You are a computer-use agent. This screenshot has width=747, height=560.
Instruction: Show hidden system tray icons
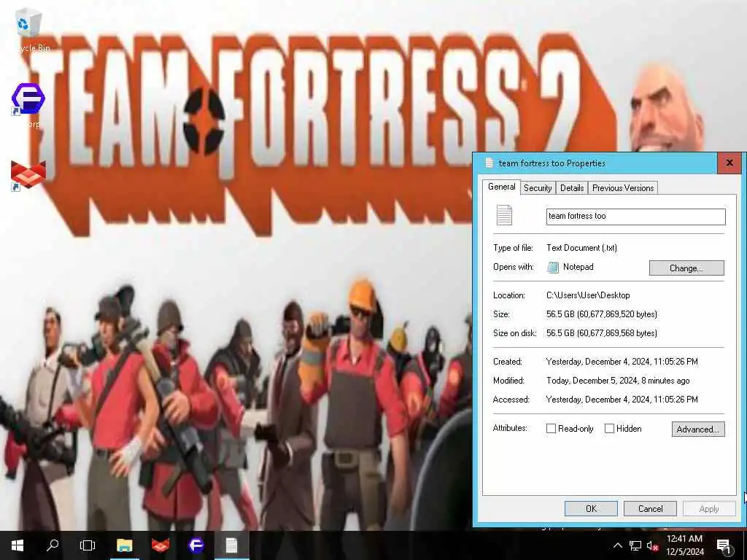coord(617,545)
